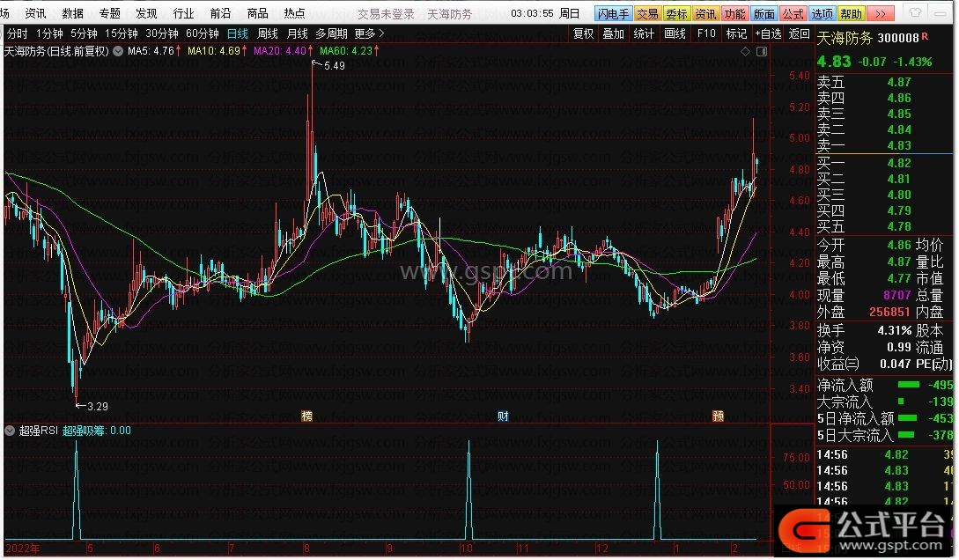Toggle the side panel layout icon
The height and width of the screenshot is (560, 959).
(762, 52)
